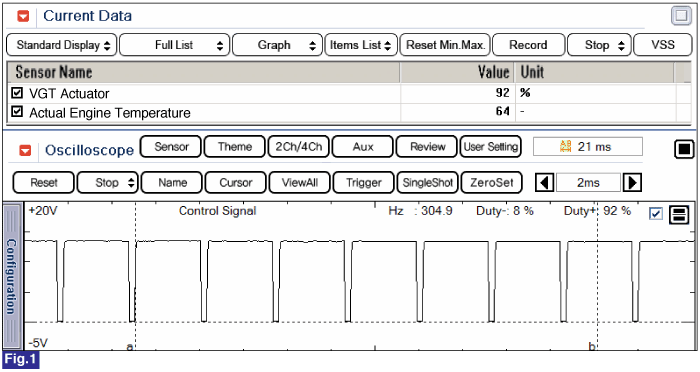Image resolution: width=700 pixels, height=372 pixels.
Task: Toggle the Control Signal channel checkbox
Action: click(656, 214)
